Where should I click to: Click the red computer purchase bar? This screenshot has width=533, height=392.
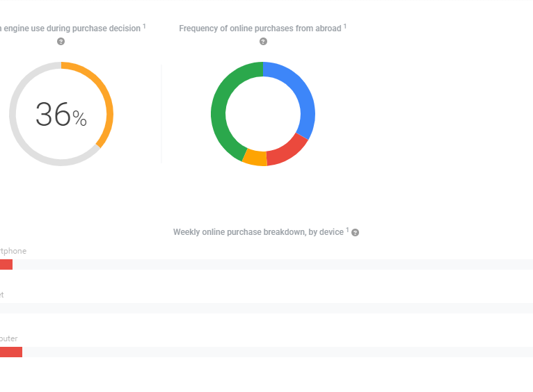[10, 352]
